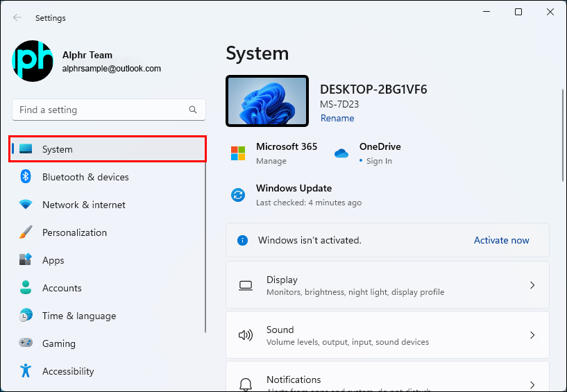Click the OneDrive cloud icon
The height and width of the screenshot is (392, 567).
(x=341, y=153)
